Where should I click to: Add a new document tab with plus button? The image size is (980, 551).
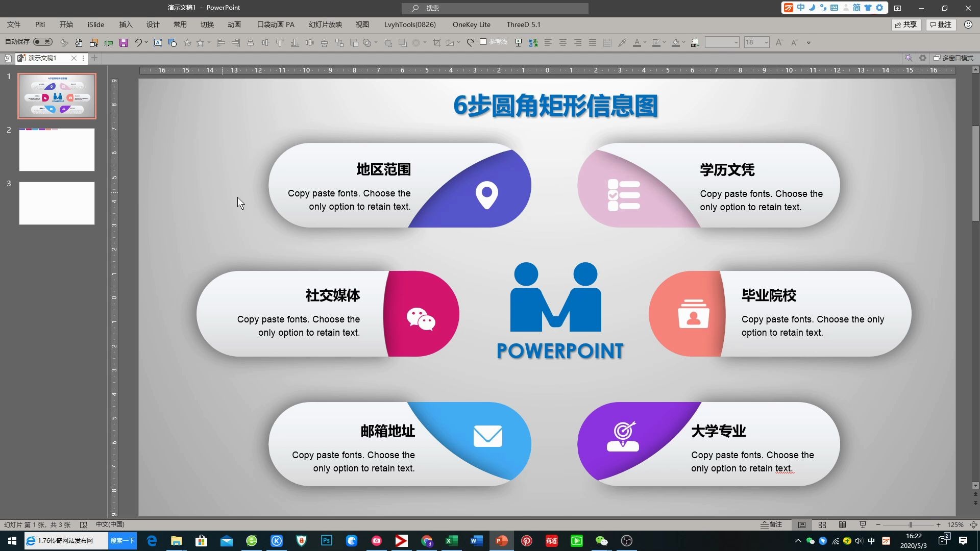tap(94, 58)
